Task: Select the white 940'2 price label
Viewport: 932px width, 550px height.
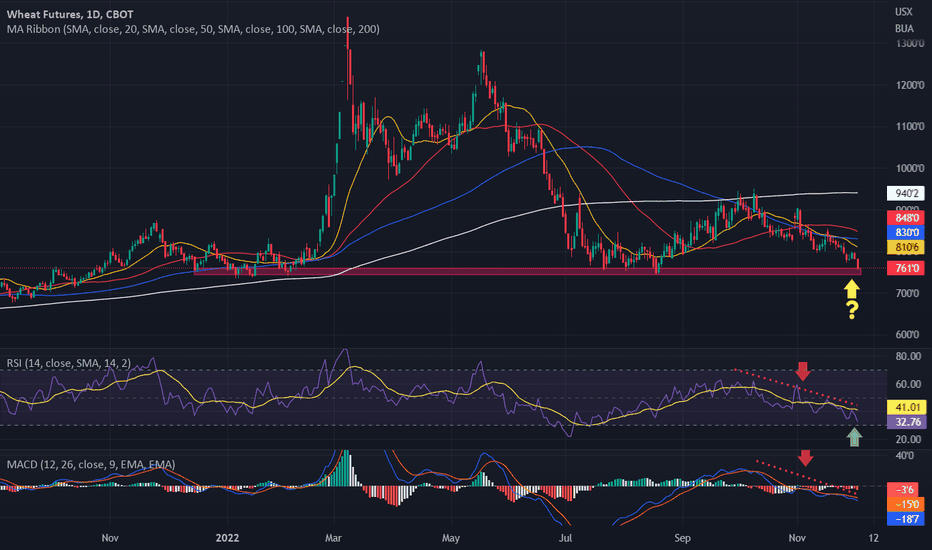Action: point(906,193)
